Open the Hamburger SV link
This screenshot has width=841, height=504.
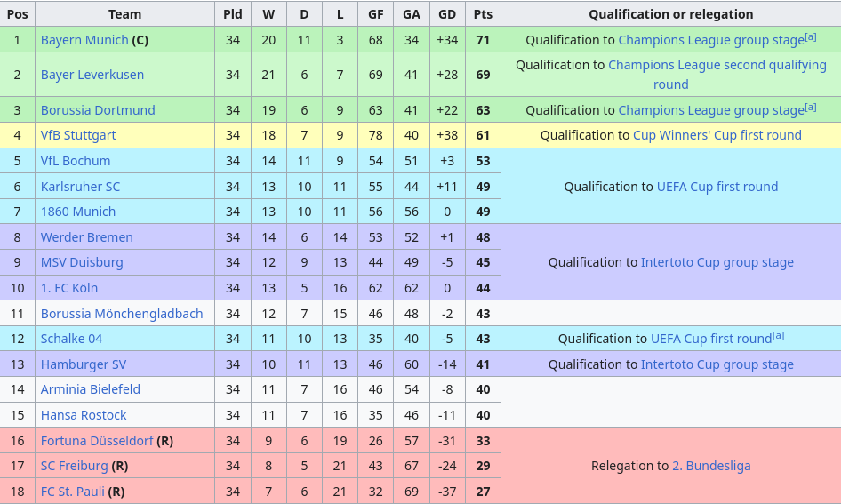[x=84, y=364]
